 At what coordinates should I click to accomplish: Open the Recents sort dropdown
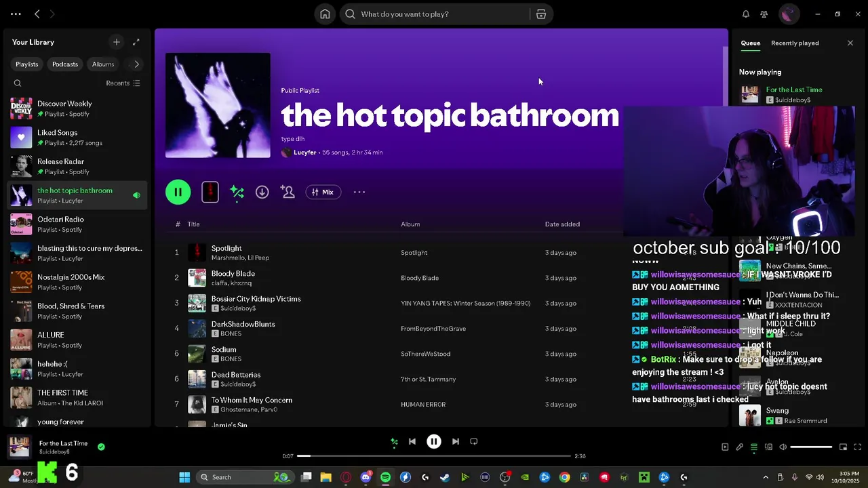[123, 83]
